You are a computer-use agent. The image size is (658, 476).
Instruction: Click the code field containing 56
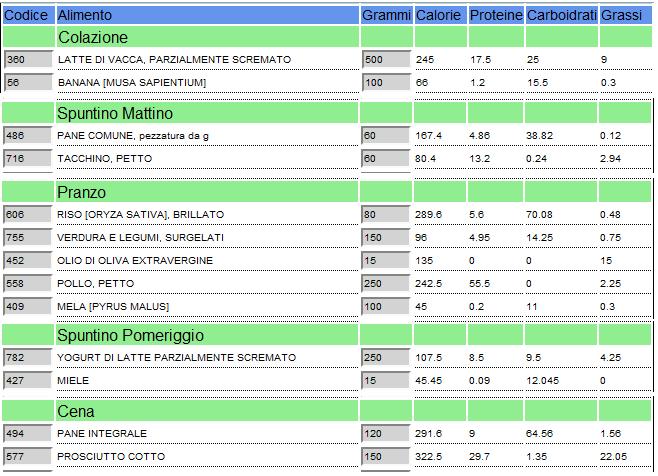[x=28, y=83]
